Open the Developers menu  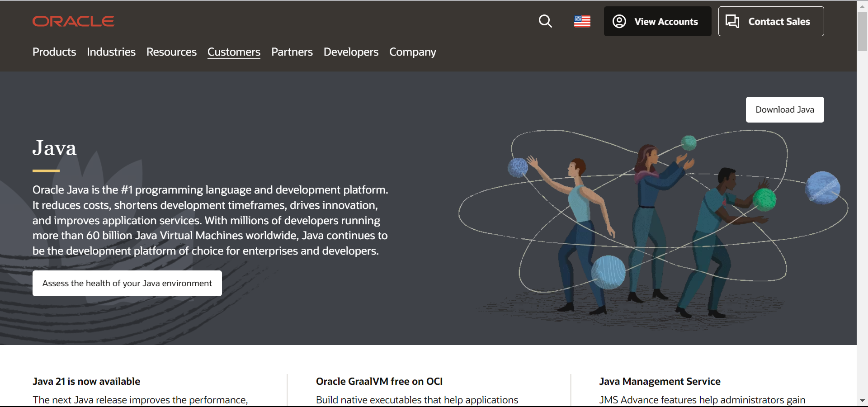[351, 52]
